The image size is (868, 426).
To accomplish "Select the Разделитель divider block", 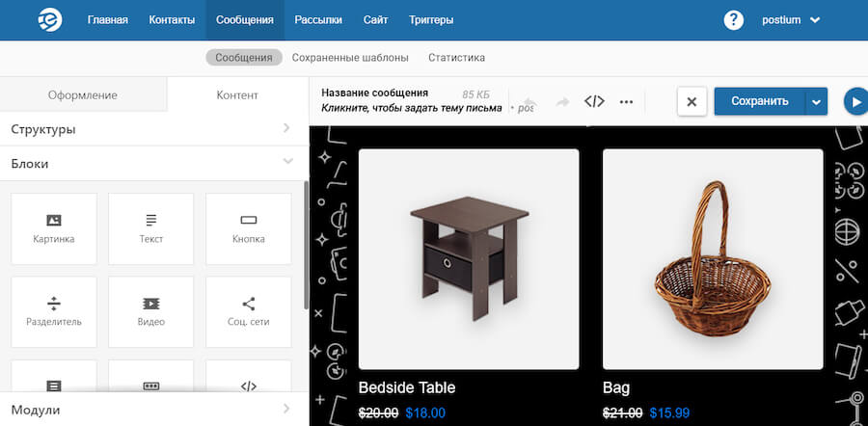I will pyautogui.click(x=53, y=311).
